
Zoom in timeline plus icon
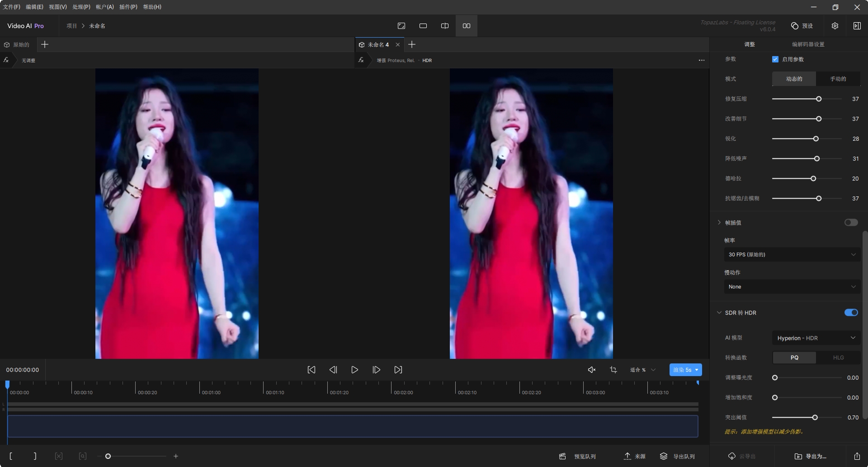tap(176, 456)
